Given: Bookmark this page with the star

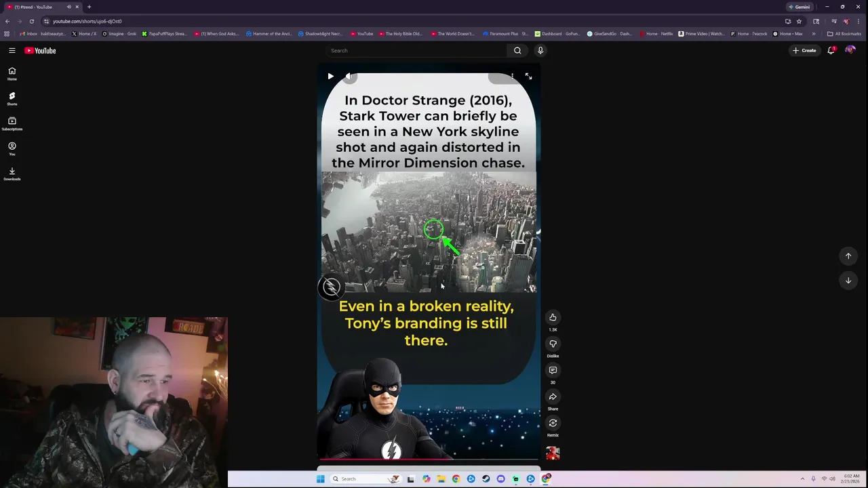Looking at the screenshot, I should [x=799, y=21].
